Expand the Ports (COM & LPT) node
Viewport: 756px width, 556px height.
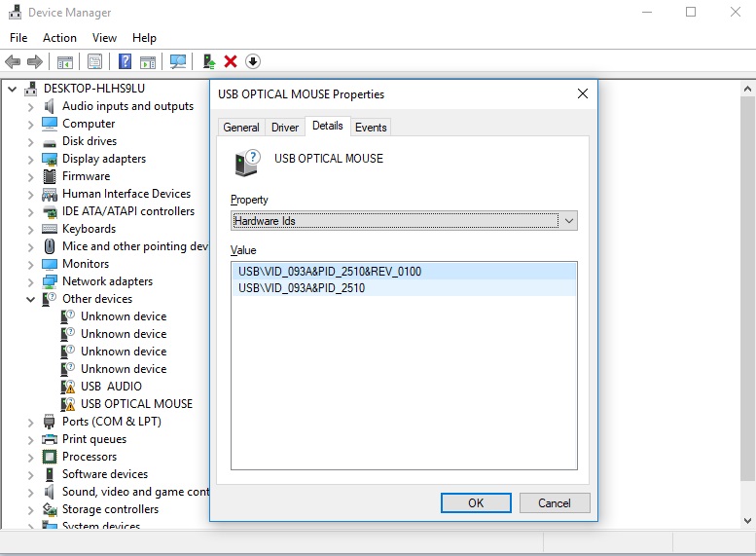tap(31, 423)
